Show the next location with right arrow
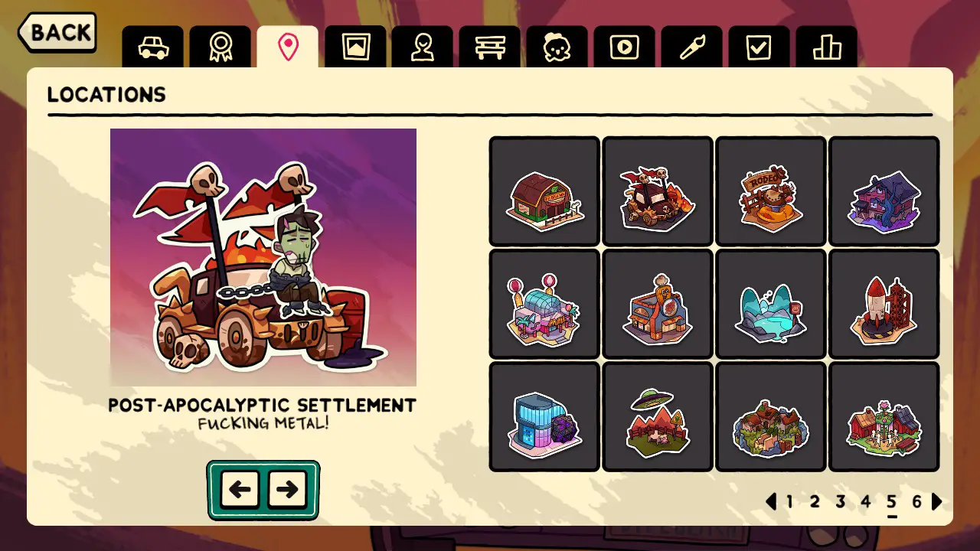980x551 pixels. click(288, 490)
